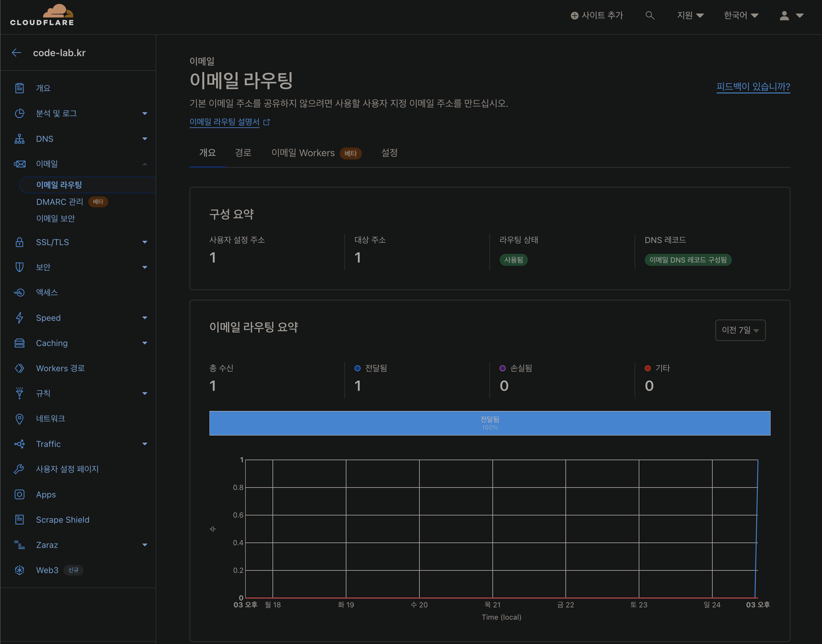This screenshot has width=822, height=644.
Task: Click the blue 전달됨 100% bar
Action: (489, 423)
